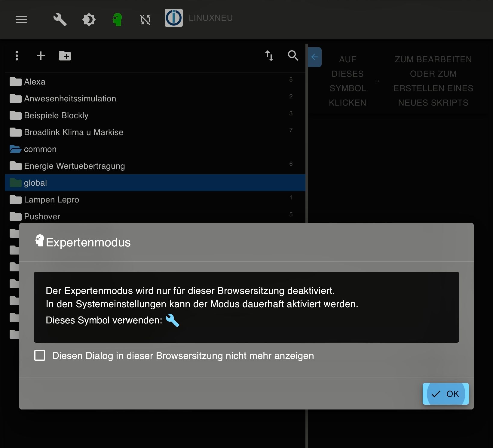
Task: Expand the Alexa folder
Action: 155,82
